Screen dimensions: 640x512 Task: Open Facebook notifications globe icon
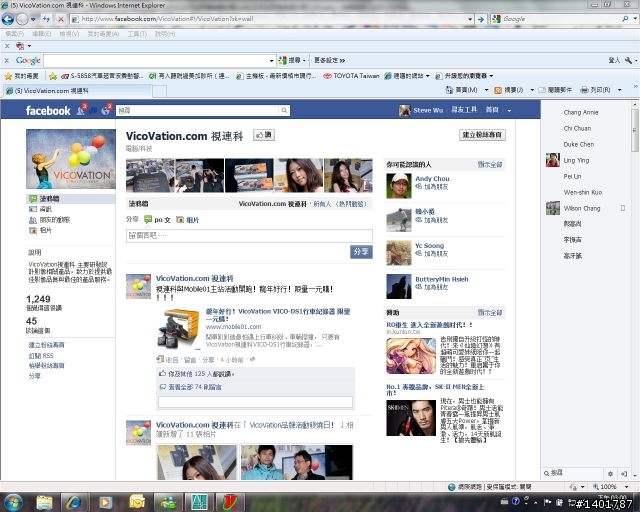click(106, 110)
